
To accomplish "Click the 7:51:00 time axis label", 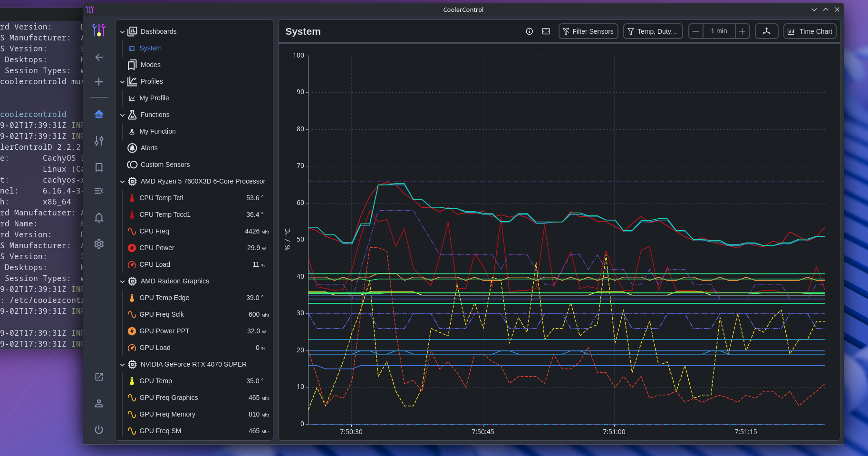I will (x=614, y=432).
